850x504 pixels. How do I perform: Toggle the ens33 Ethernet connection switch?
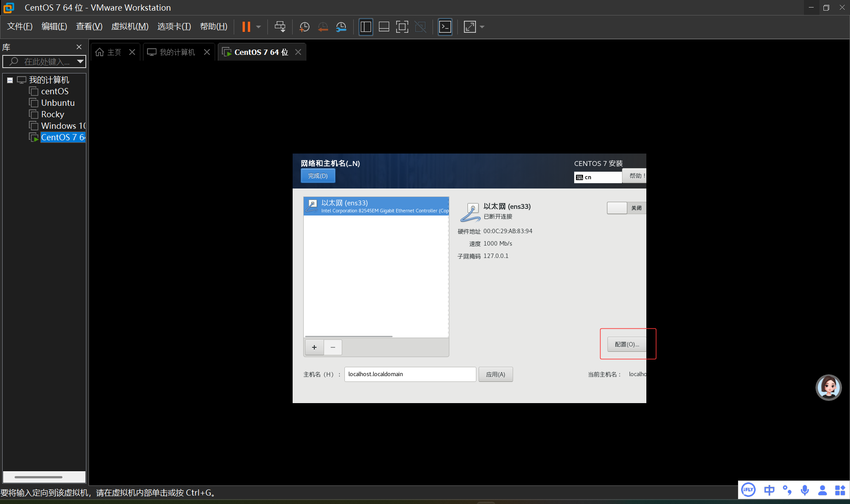626,208
